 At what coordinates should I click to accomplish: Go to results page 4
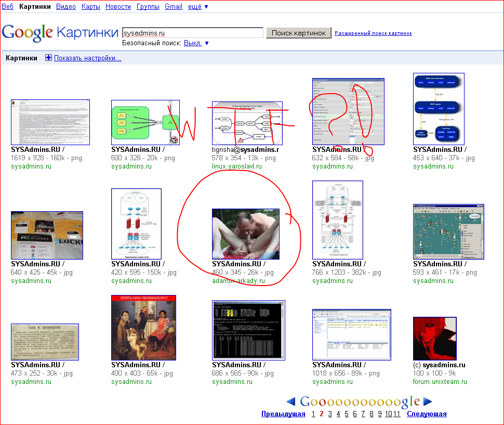tap(338, 414)
